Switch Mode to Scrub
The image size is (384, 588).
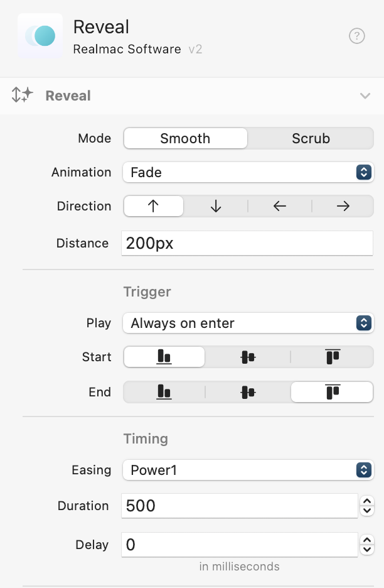coord(311,138)
